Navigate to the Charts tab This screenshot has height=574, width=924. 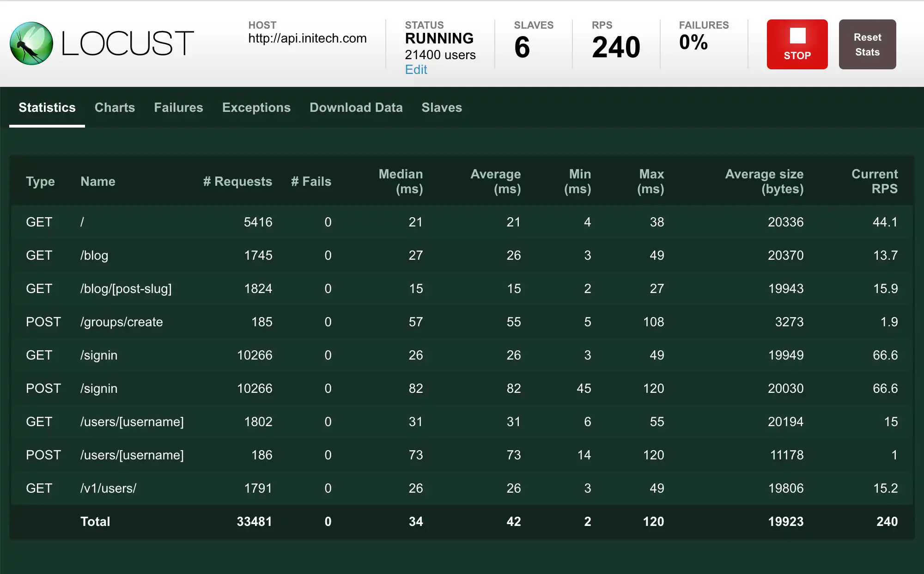114,107
